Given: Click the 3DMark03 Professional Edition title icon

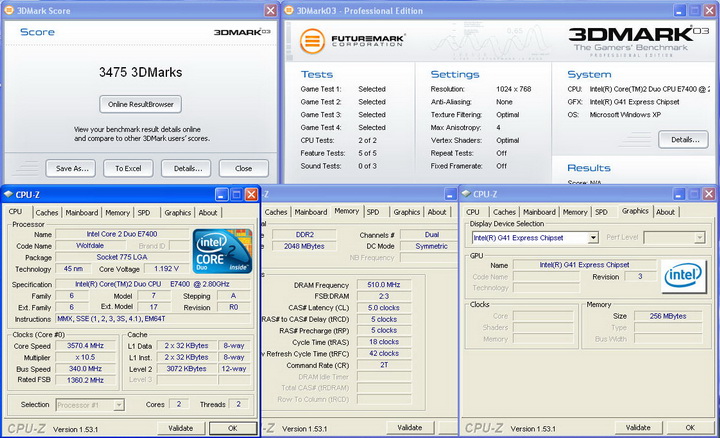Looking at the screenshot, I should 289,11.
